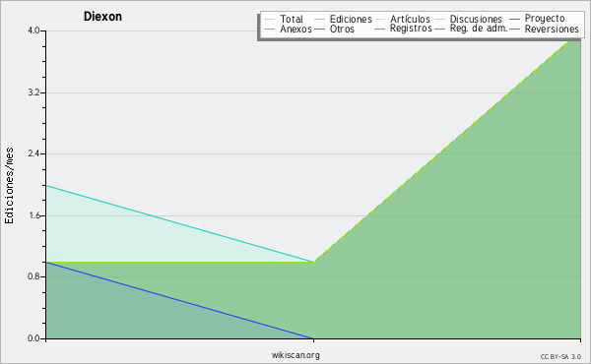This screenshot has height=364, width=591.
Task: Click the Diexon chart title
Action: (102, 17)
